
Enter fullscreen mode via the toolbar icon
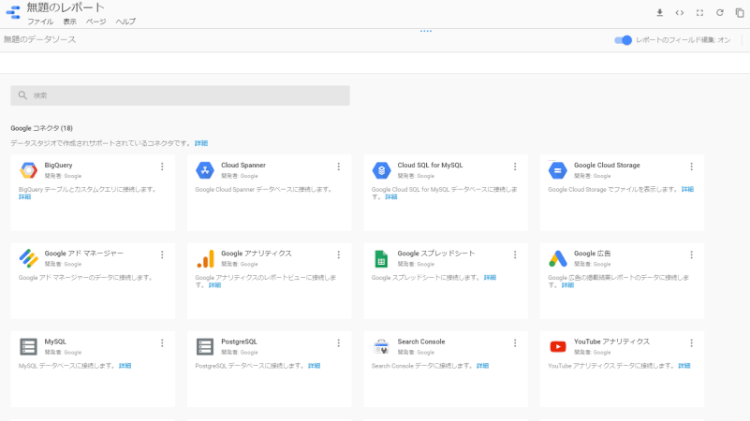(700, 13)
